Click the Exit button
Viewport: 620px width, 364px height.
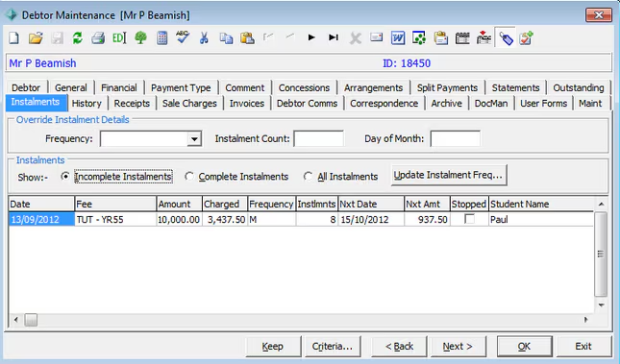pyautogui.click(x=583, y=346)
